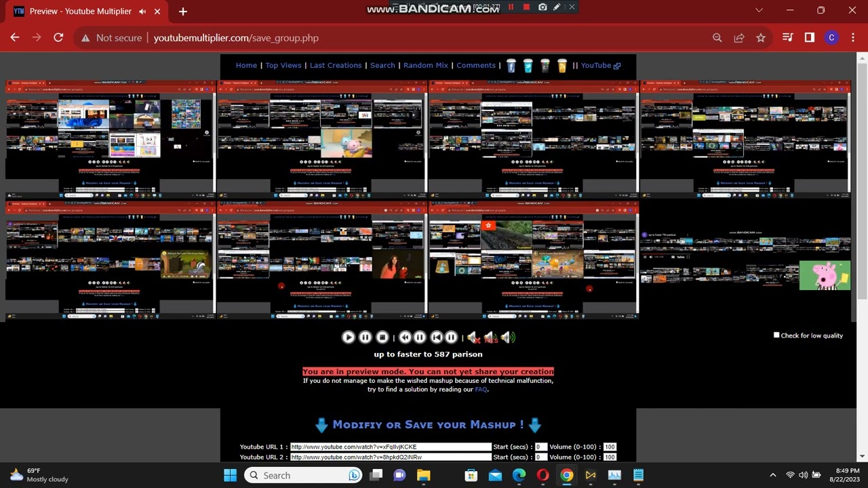868x488 pixels.
Task: Follow the YouTube external link
Action: coord(600,65)
